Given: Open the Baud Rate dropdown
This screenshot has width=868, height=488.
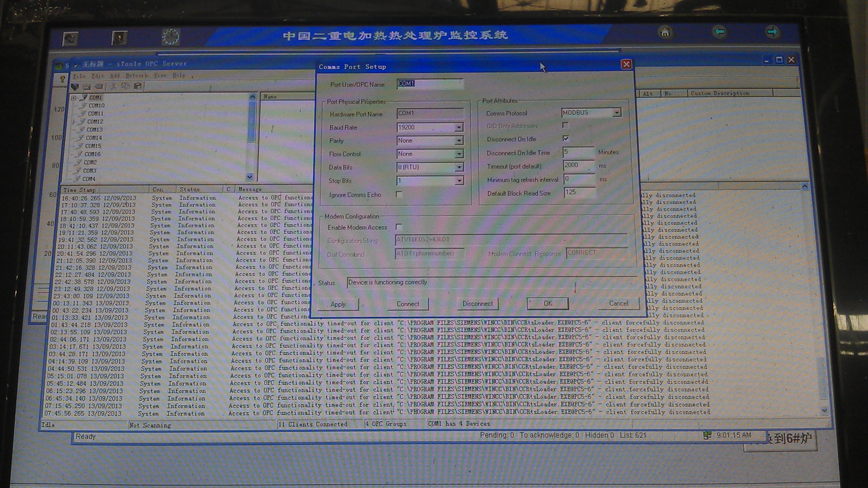Looking at the screenshot, I should 459,128.
